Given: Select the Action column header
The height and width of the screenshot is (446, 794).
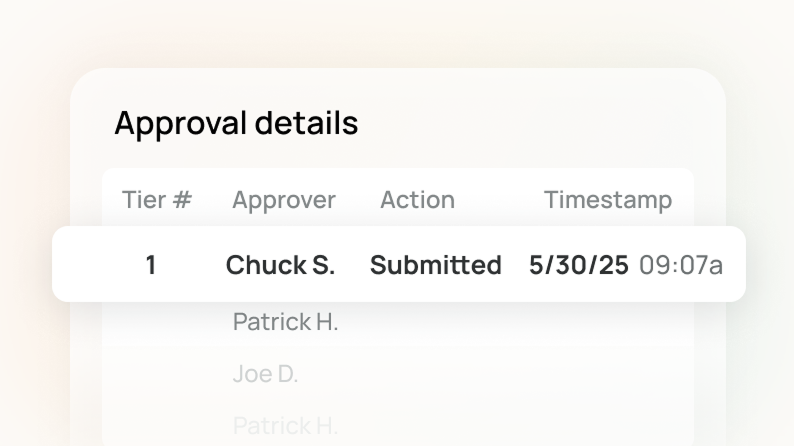Looking at the screenshot, I should pyautogui.click(x=417, y=200).
